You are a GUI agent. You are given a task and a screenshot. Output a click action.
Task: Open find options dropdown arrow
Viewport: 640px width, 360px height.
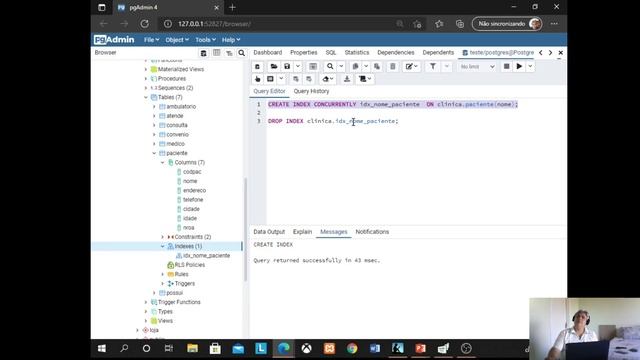pyautogui.click(x=341, y=67)
